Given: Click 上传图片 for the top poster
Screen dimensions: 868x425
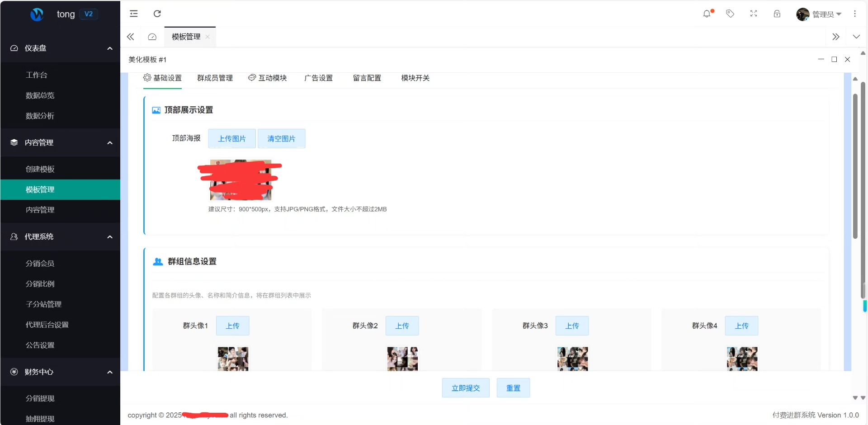Looking at the screenshot, I should coord(232,138).
